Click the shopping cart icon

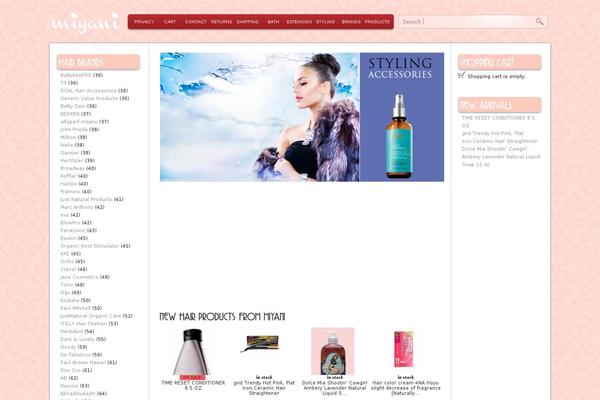coord(461,75)
